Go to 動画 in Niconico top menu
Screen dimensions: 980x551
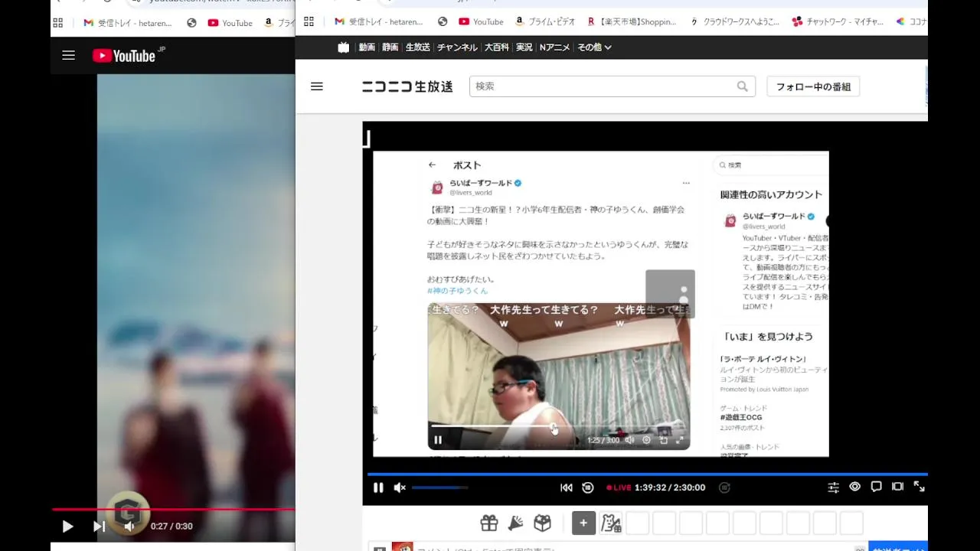[367, 47]
